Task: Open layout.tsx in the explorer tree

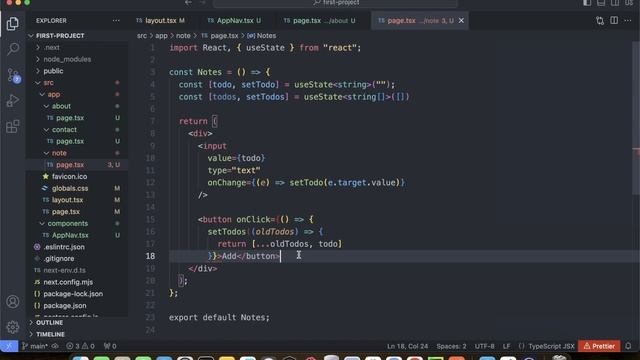Action: (x=67, y=200)
